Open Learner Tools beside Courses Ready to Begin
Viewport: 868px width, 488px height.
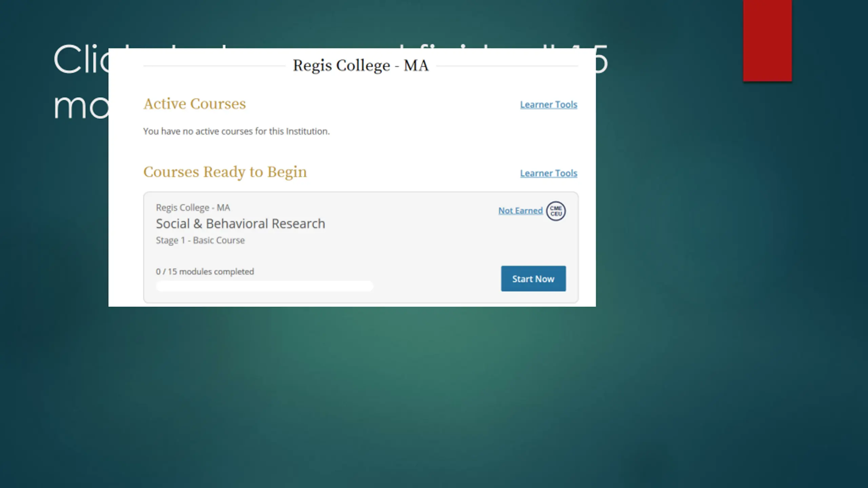[x=549, y=173]
